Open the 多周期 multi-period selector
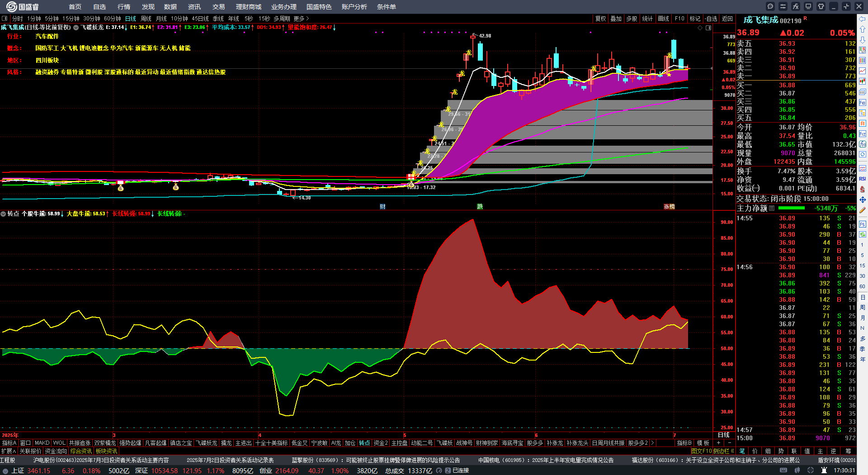This screenshot has height=475, width=868. click(x=282, y=19)
